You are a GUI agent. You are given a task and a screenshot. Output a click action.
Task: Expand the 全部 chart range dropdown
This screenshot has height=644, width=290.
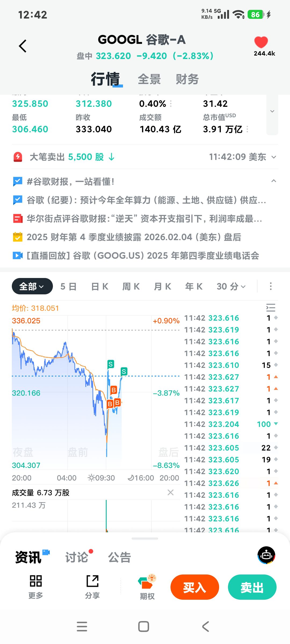pos(32,286)
